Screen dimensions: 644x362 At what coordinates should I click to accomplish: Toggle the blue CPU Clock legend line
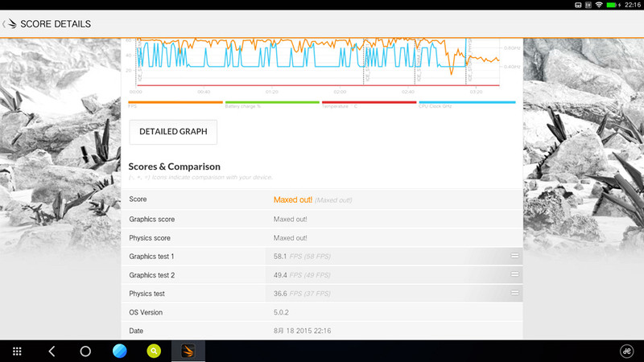click(x=467, y=102)
